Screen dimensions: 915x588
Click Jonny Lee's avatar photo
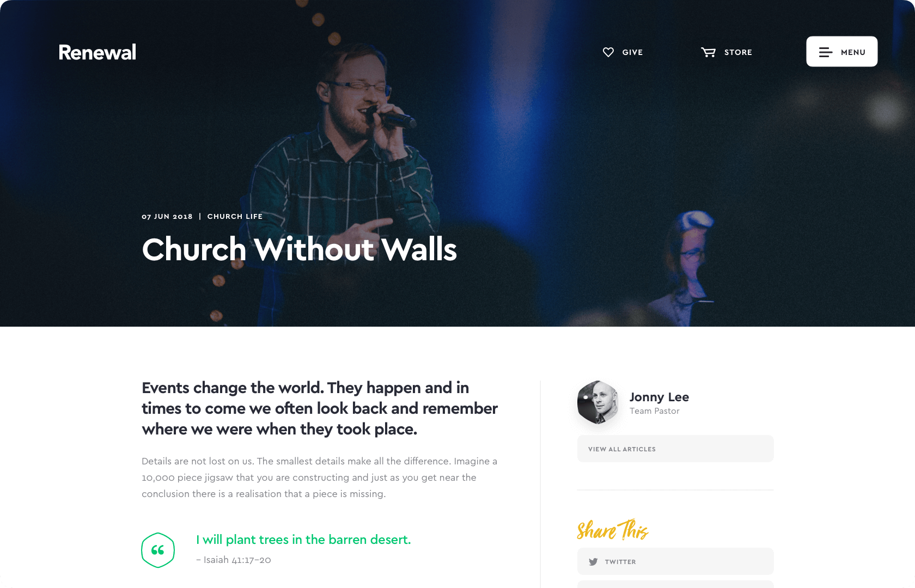click(x=598, y=402)
